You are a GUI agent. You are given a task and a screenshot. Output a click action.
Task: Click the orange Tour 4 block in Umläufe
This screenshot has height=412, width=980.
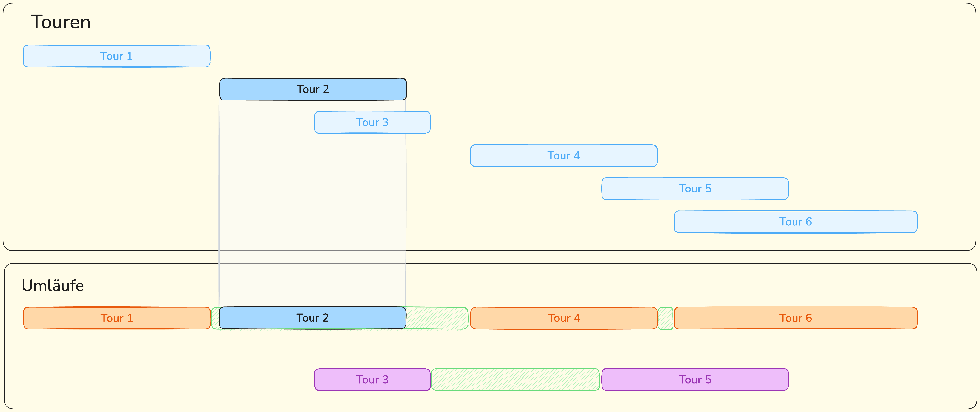point(563,318)
